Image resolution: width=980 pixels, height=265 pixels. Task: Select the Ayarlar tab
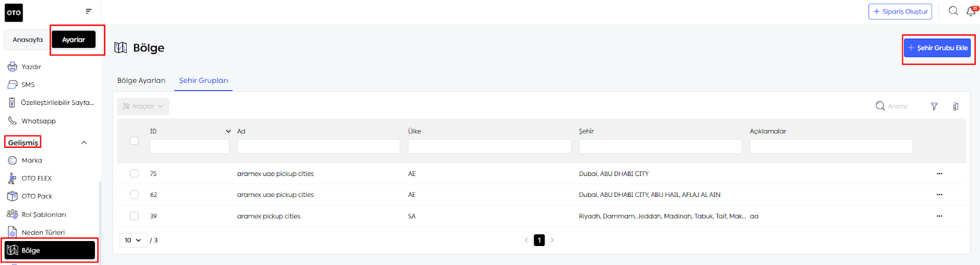(x=73, y=39)
